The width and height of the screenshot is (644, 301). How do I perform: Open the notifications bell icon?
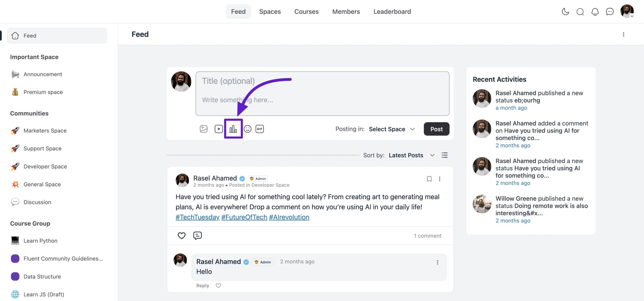(595, 12)
